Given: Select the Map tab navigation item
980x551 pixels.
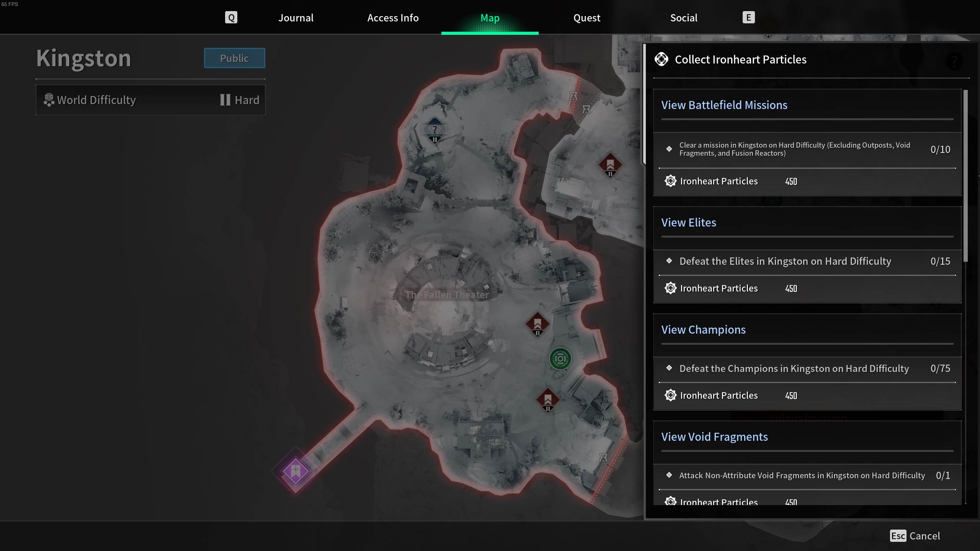Looking at the screenshot, I should click(490, 18).
